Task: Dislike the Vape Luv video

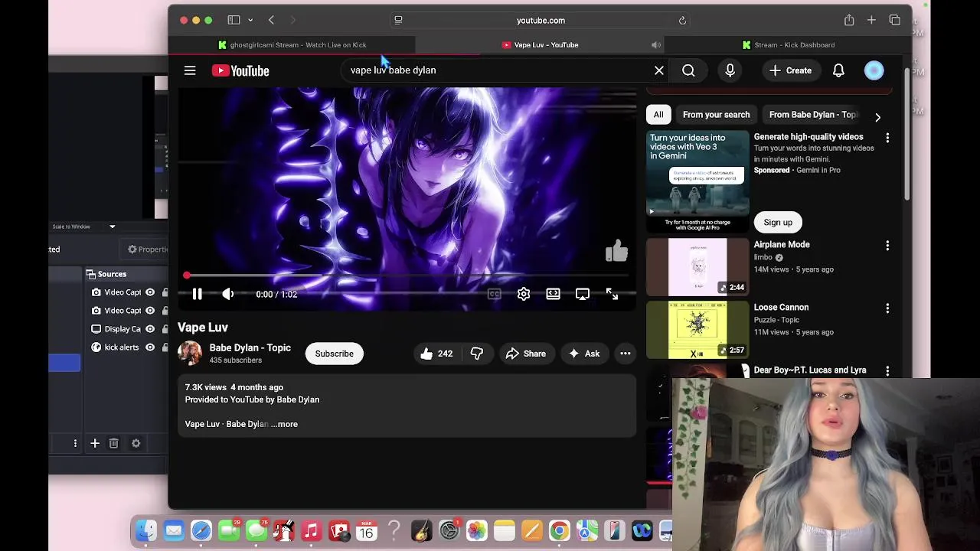Action: [477, 354]
